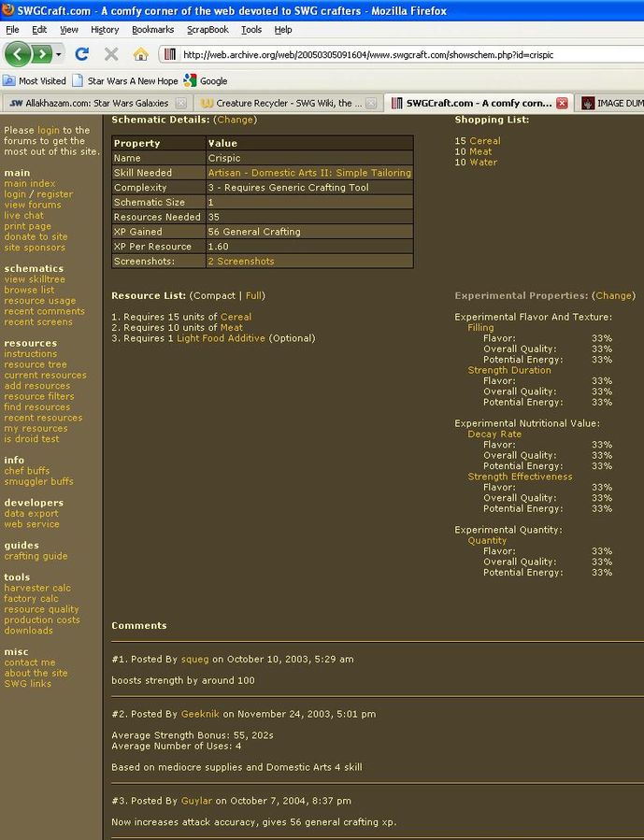Switch resource list to Full view
The image size is (644, 840).
pyautogui.click(x=254, y=295)
